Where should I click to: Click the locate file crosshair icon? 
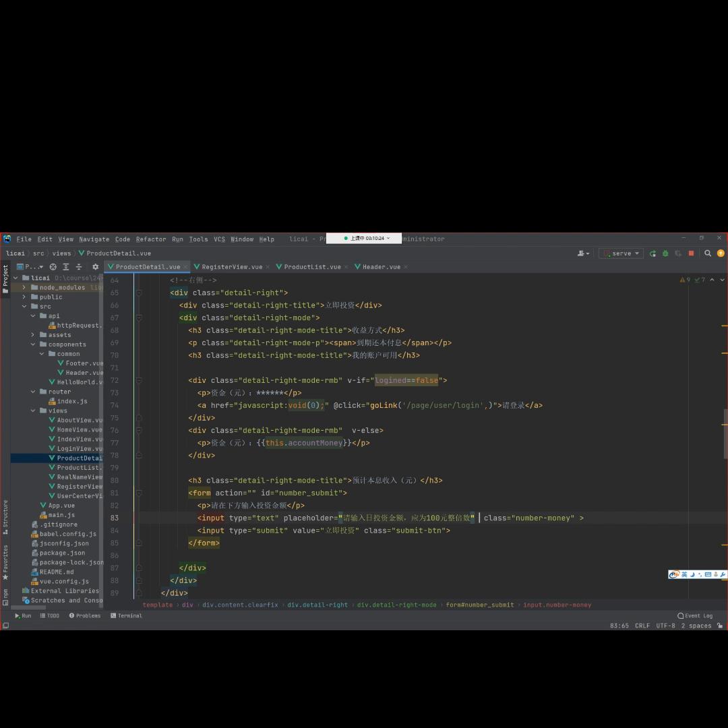53,267
